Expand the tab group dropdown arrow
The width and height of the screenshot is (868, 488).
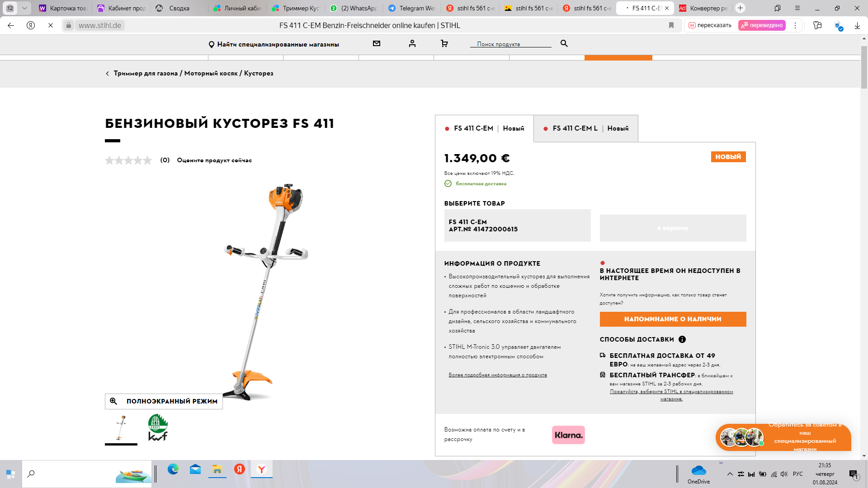pos(24,8)
